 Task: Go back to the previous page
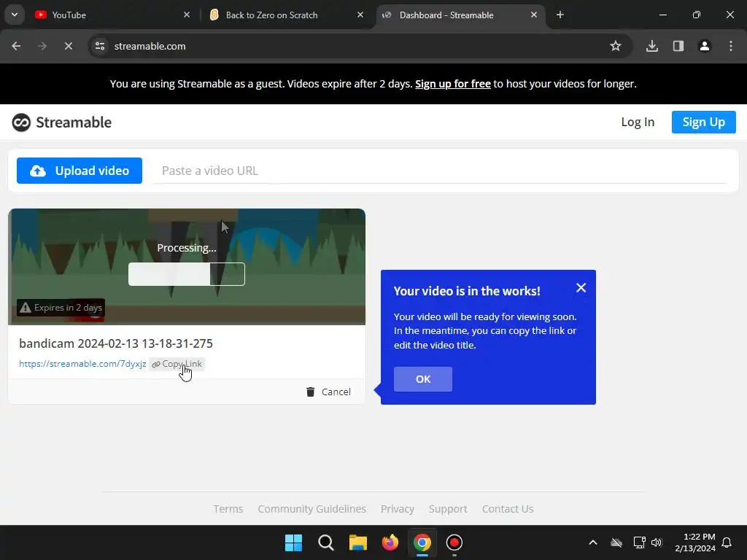tap(16, 46)
